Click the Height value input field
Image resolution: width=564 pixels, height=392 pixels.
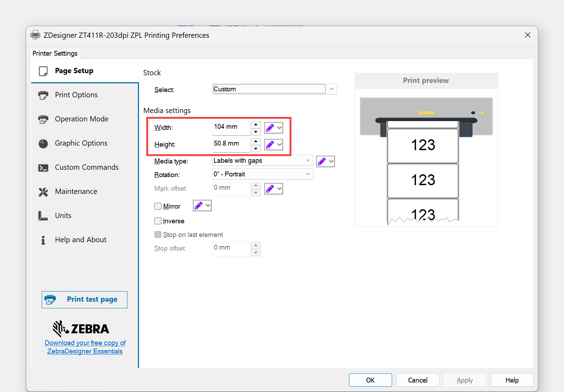(x=231, y=144)
